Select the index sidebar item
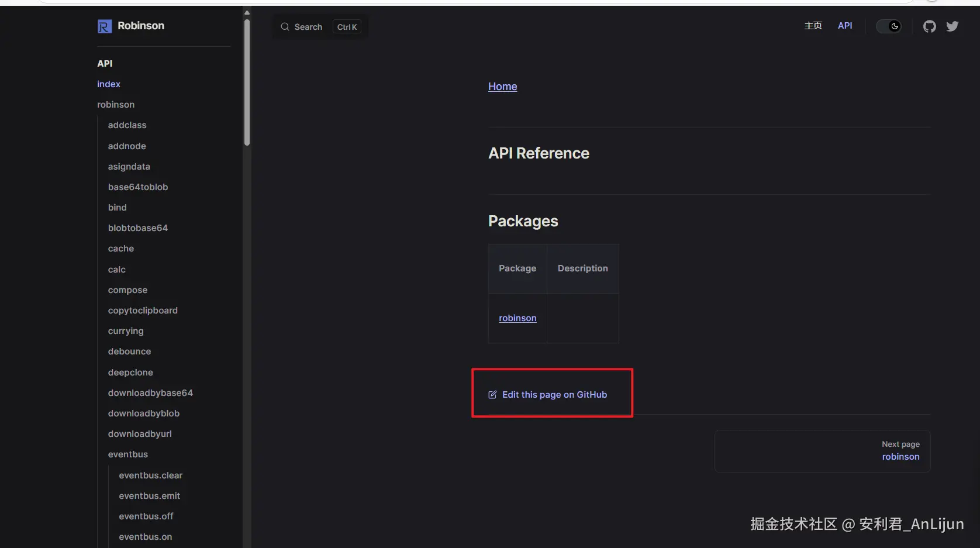The width and height of the screenshot is (980, 548). (x=109, y=84)
